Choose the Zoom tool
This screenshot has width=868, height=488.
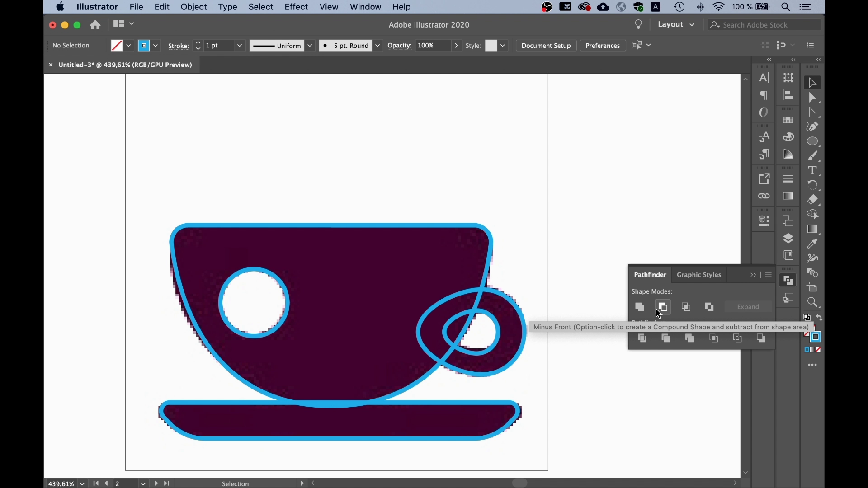pos(813,302)
